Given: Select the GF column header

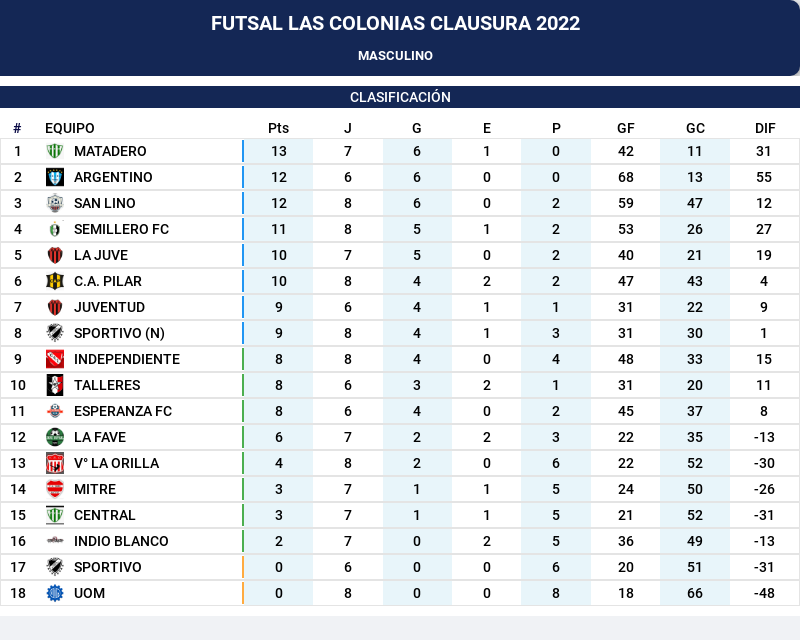Looking at the screenshot, I should pyautogui.click(x=626, y=128).
